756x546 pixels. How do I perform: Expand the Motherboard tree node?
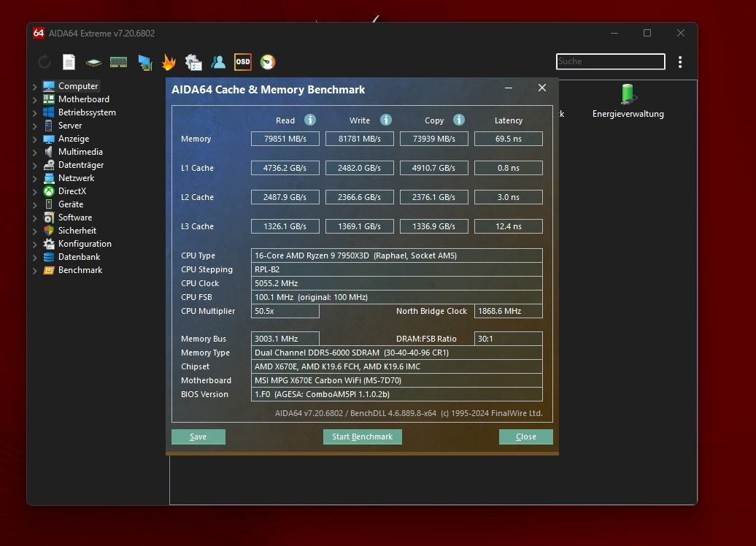pyautogui.click(x=35, y=100)
